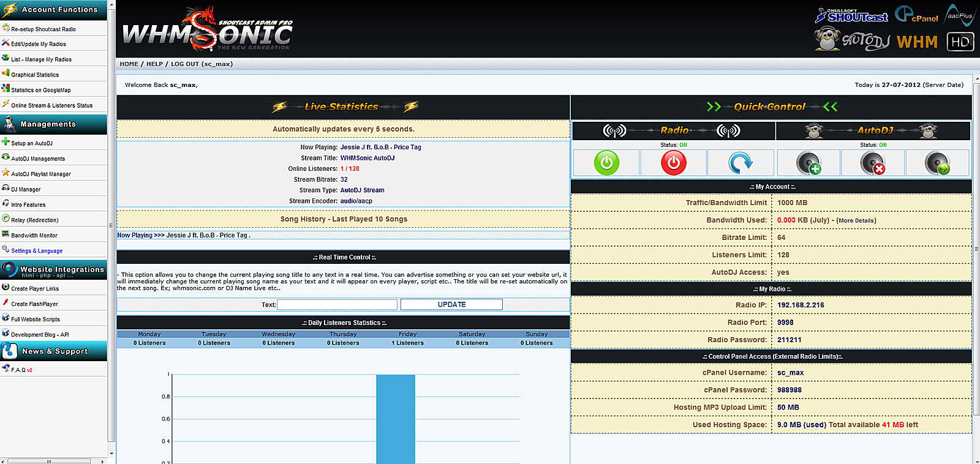Start the radio with green power button
The image size is (980, 464).
[606, 163]
